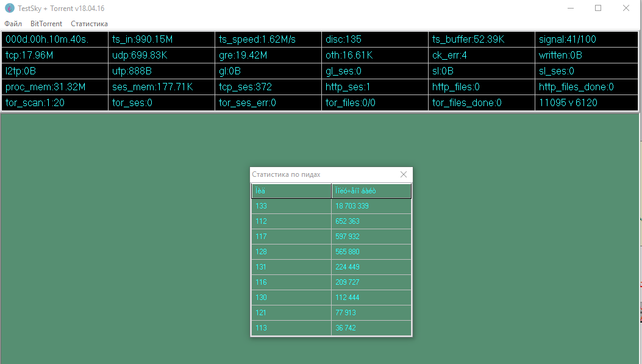Image resolution: width=642 pixels, height=364 pixels.
Task: Close the PID statistics dialog
Action: click(403, 174)
